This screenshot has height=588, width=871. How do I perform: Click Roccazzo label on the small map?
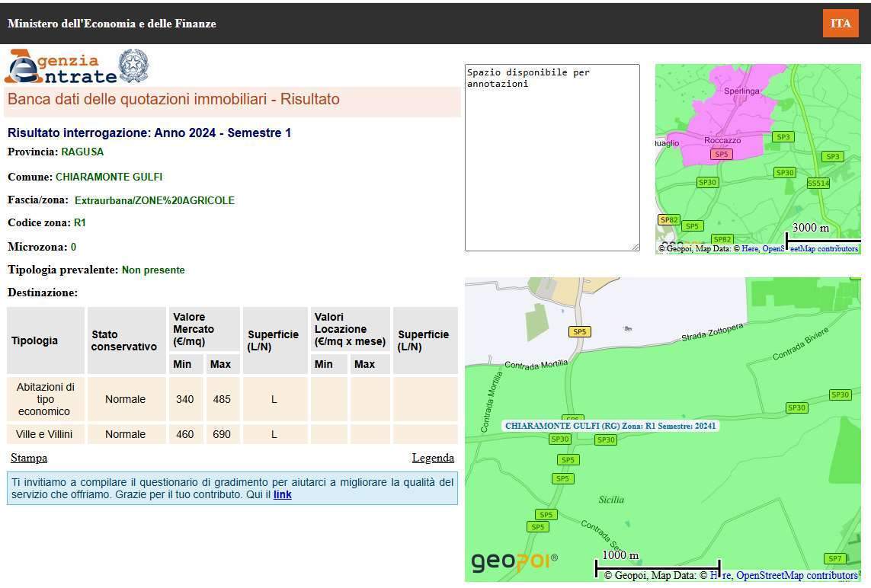click(722, 140)
